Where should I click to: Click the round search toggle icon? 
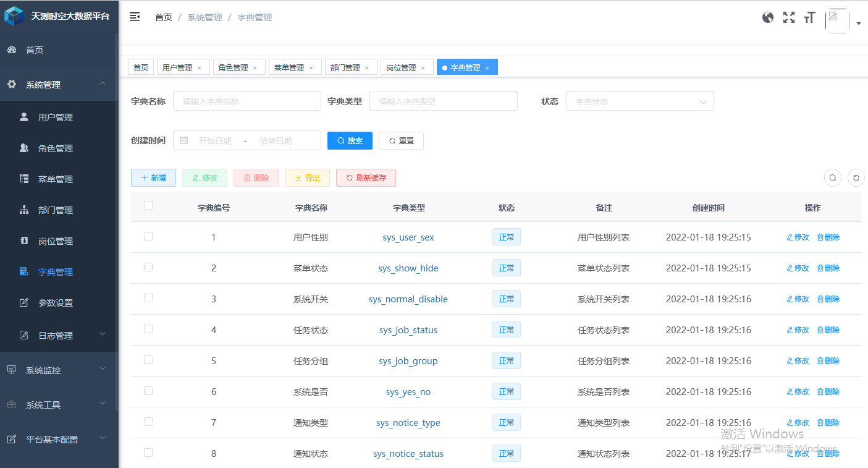(833, 178)
